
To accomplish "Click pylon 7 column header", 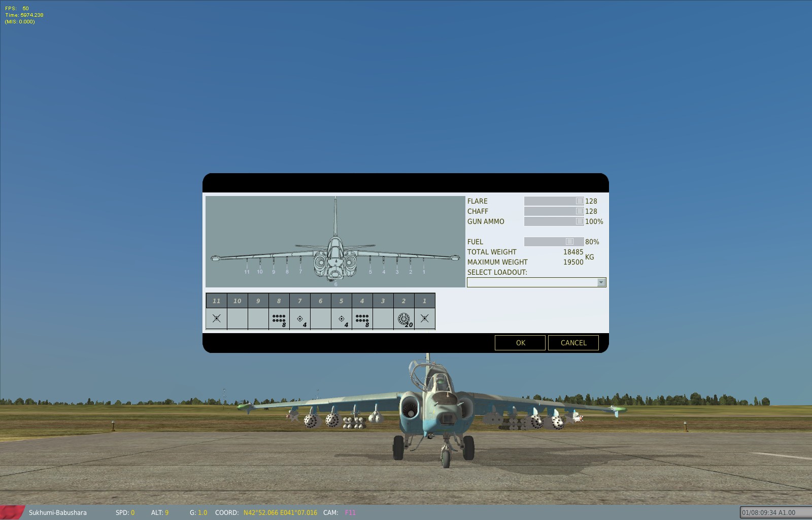I will [x=300, y=301].
